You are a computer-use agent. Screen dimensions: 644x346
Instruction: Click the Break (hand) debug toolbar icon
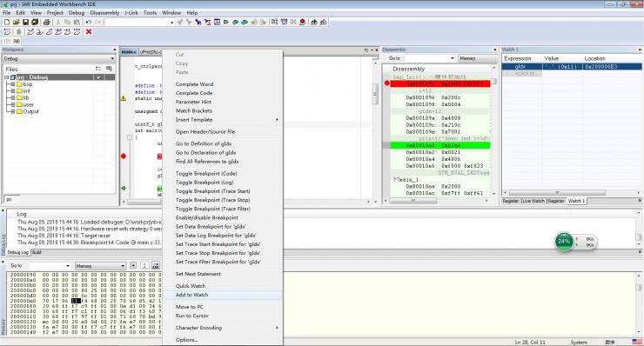(x=18, y=31)
